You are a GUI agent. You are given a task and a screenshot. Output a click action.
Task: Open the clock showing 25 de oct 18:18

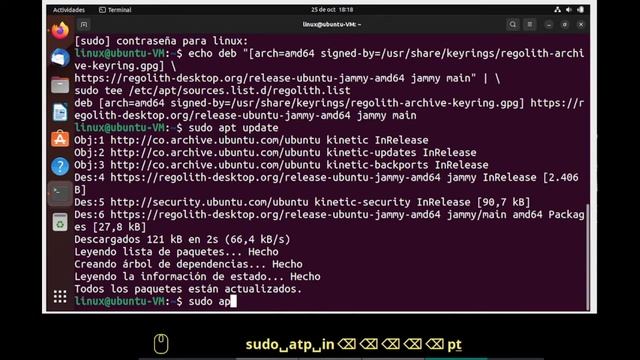(332, 9)
